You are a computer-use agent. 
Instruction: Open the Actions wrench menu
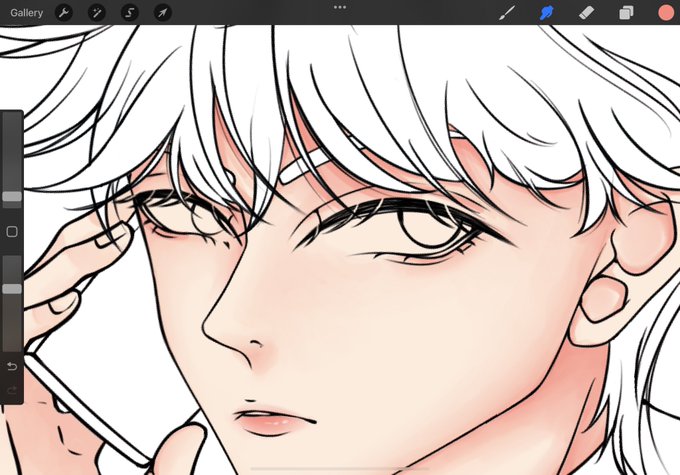(x=64, y=13)
